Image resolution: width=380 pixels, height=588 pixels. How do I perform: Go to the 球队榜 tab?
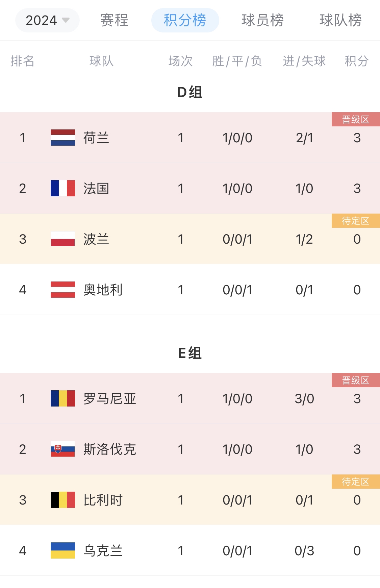click(340, 20)
